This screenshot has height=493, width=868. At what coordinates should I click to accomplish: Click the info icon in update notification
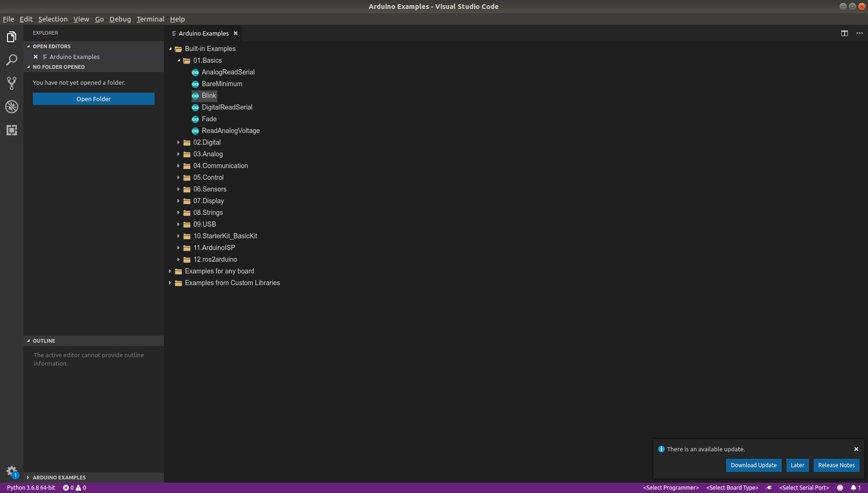661,449
